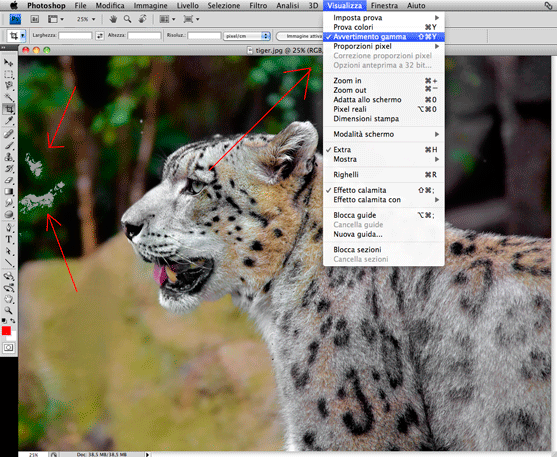Toggle Blocca guide

pyautogui.click(x=384, y=215)
